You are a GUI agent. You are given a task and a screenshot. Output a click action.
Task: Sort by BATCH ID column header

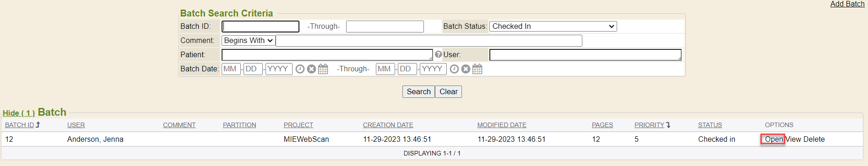[20, 125]
